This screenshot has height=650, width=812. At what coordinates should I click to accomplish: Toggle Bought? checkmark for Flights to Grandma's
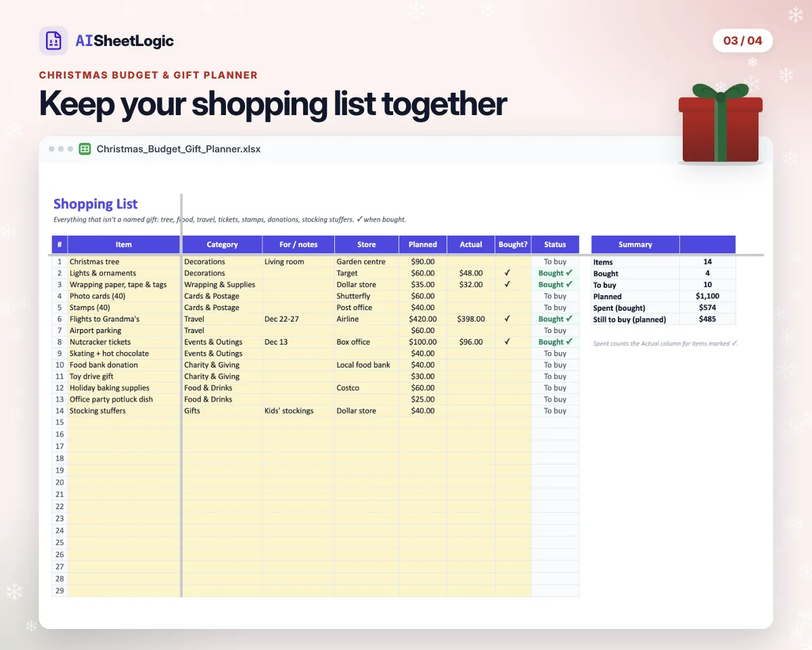[507, 318]
